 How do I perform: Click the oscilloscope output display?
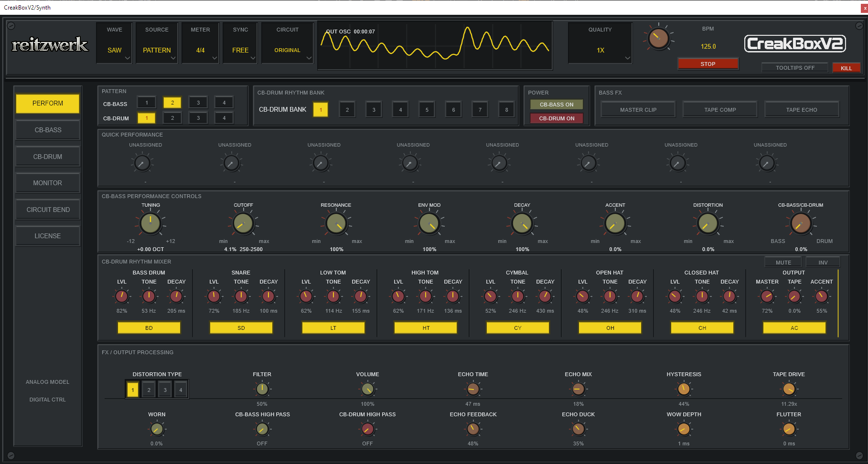(x=435, y=45)
